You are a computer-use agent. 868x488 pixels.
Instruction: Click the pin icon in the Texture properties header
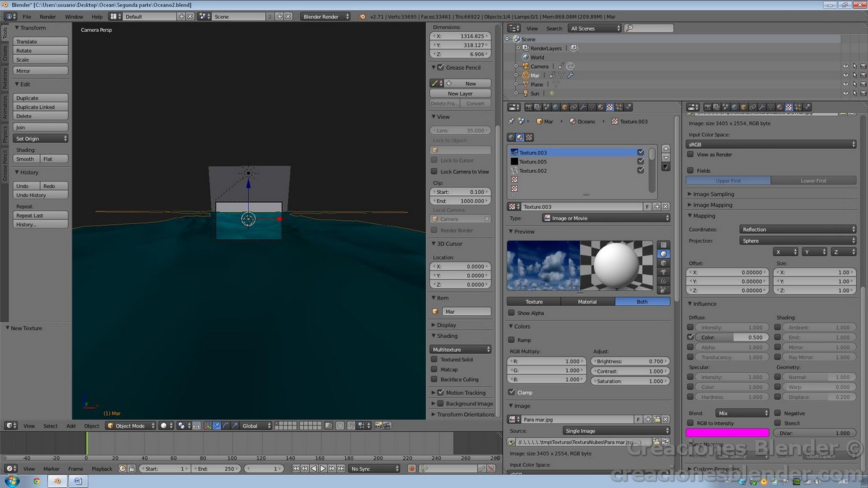510,121
